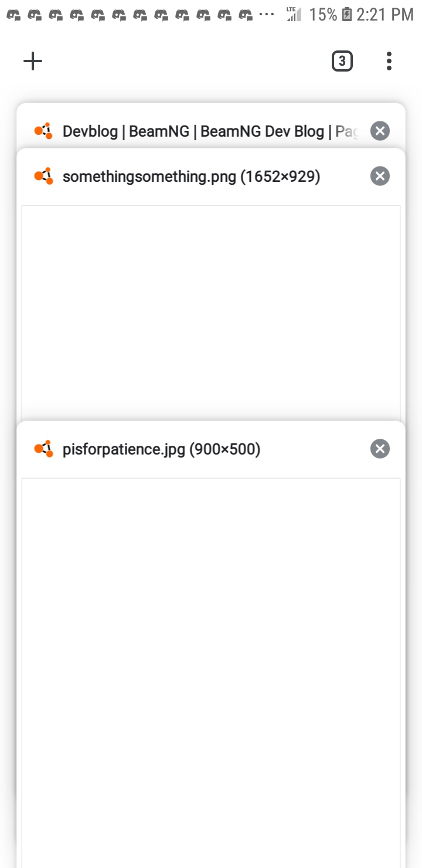This screenshot has width=422, height=868.
Task: Select the pisforpatience.jpg (900×500) tab title
Action: (161, 449)
